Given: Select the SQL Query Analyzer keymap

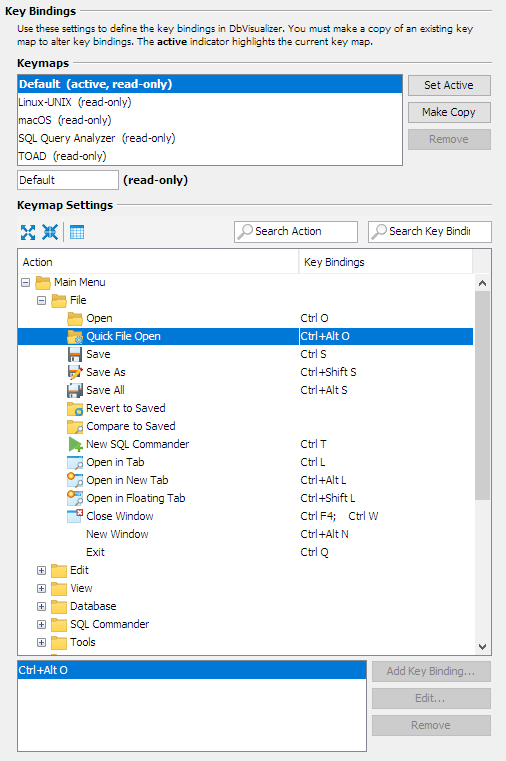Looking at the screenshot, I should 210,138.
